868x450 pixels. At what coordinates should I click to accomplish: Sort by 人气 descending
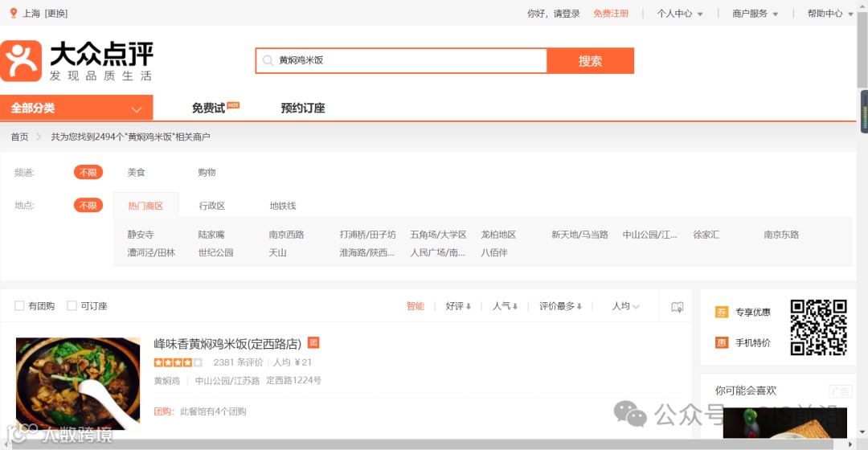point(505,306)
